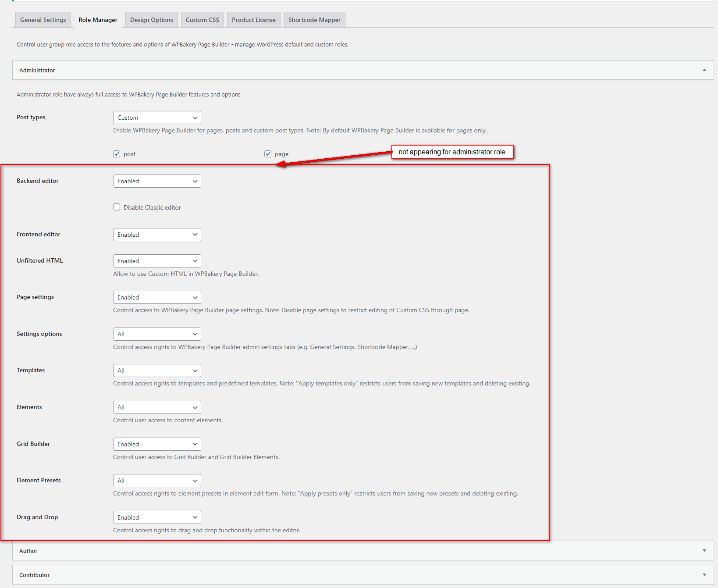Click the 'Backend editor' field label
Screen dimensions: 718x588
pyautogui.click(x=38, y=181)
